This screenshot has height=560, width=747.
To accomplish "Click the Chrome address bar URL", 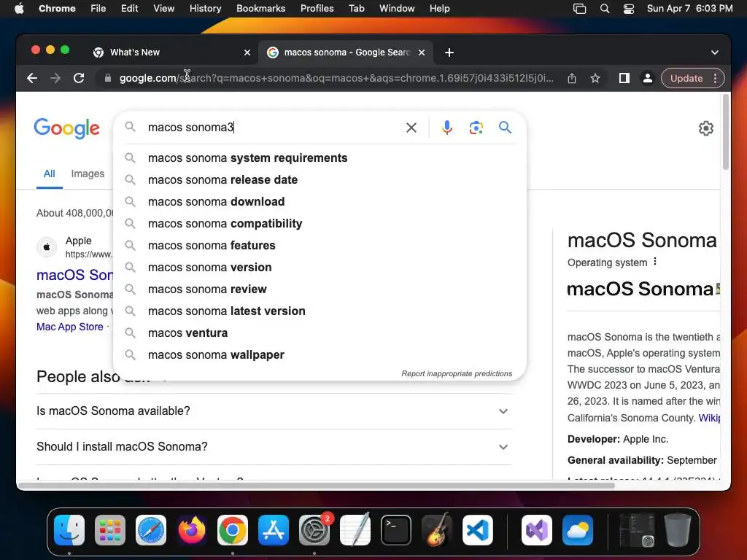I will pyautogui.click(x=336, y=78).
